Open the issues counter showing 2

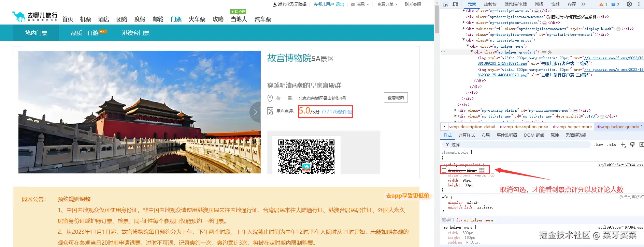(615, 4)
